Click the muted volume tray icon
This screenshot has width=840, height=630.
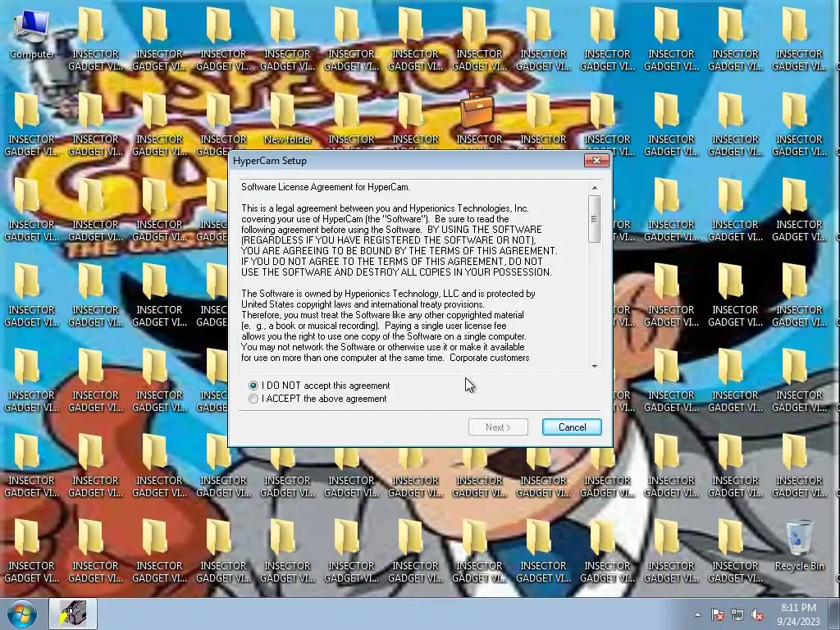click(757, 615)
